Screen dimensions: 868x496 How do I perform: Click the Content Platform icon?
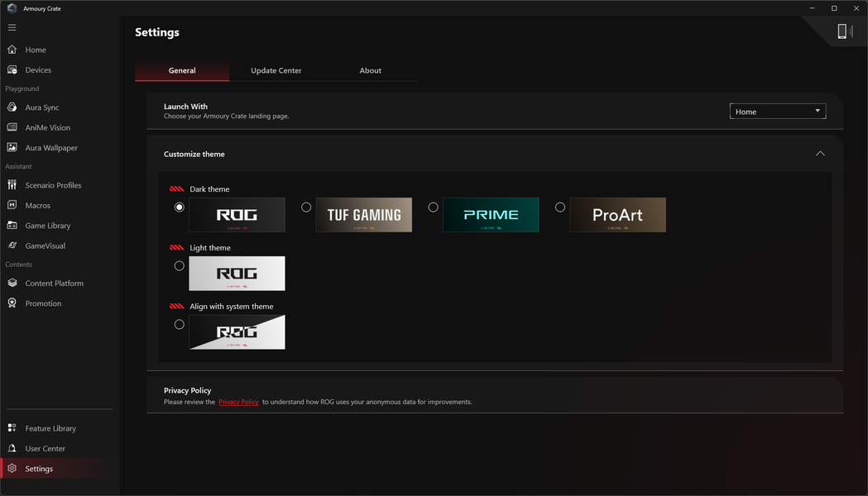pos(12,283)
